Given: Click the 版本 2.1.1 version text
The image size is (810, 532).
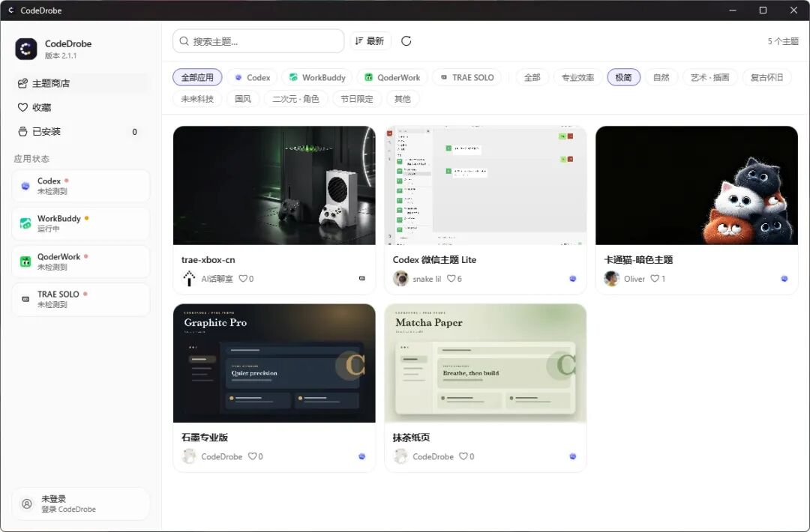Looking at the screenshot, I should [61, 55].
